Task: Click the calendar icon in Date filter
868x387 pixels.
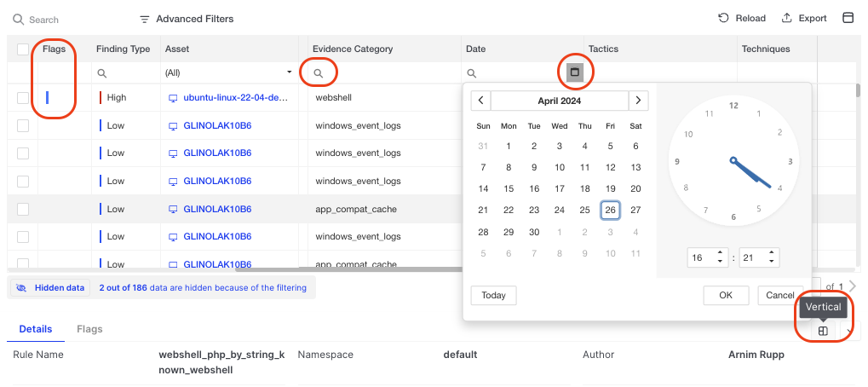Action: click(575, 73)
